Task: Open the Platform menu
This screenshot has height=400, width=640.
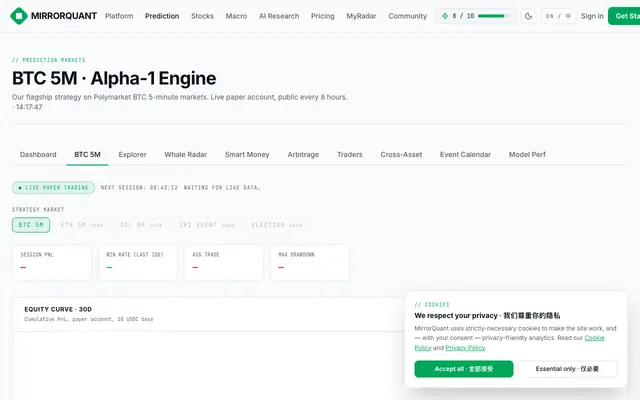Action: click(119, 16)
